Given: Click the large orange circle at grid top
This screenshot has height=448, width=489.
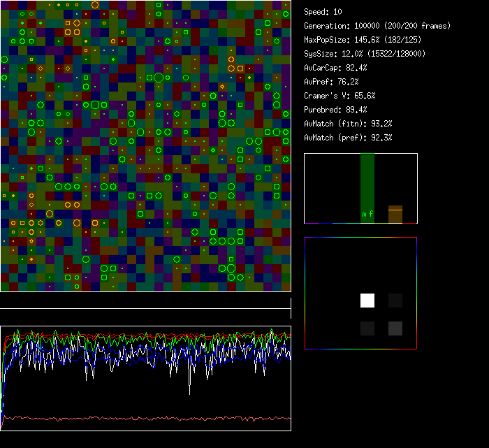Looking at the screenshot, I should click(95, 5).
